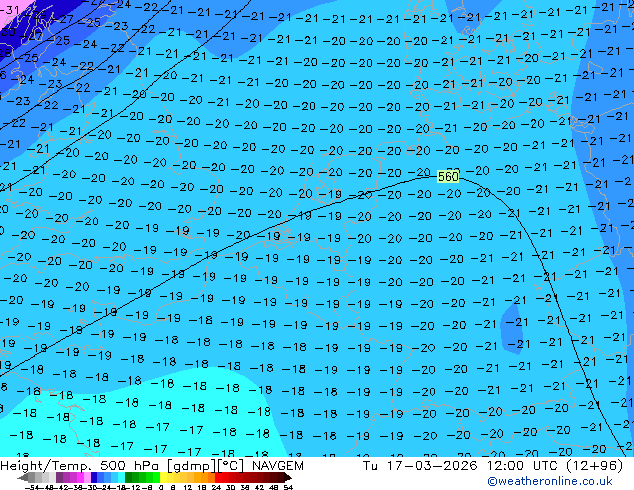The height and width of the screenshot is (490, 634).
Task: Open the weatheronline.co.uk copyright link
Action: tap(549, 481)
